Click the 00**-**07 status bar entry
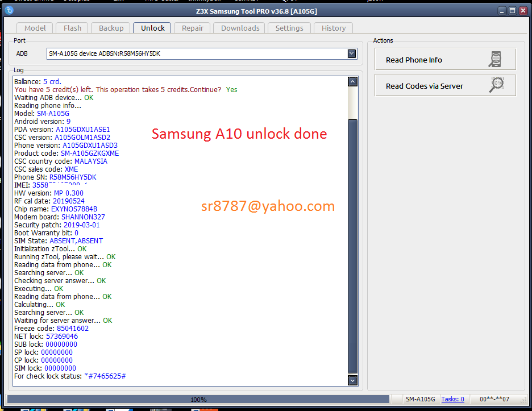 (x=494, y=399)
